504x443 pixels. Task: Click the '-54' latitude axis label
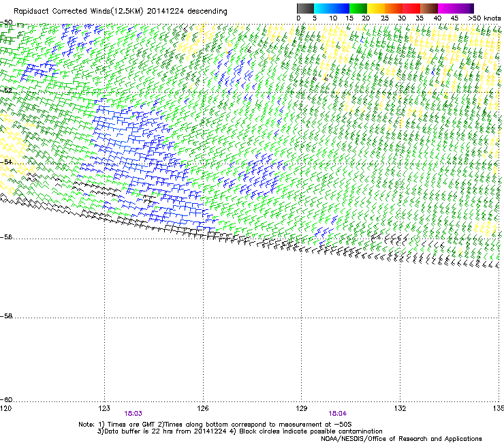point(6,162)
